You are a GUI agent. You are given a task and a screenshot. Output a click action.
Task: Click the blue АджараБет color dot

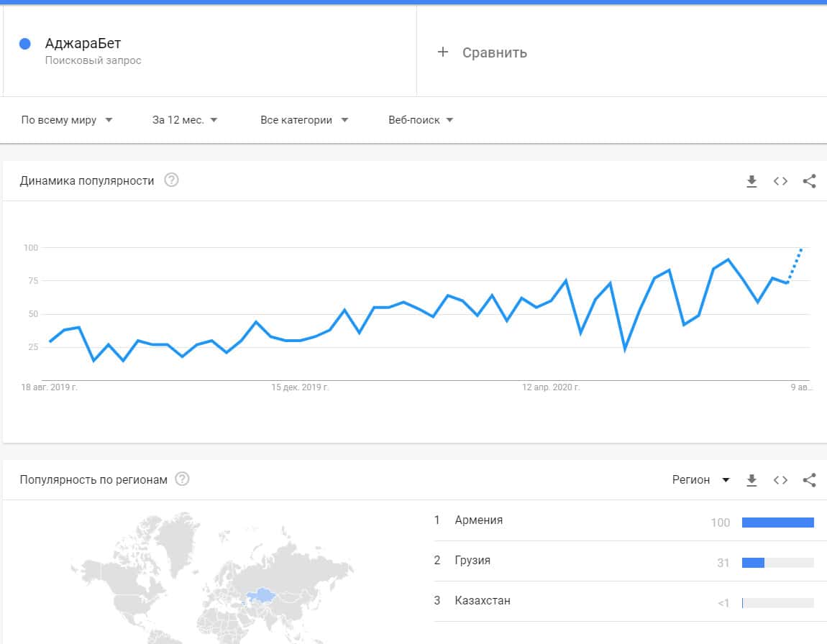pyautogui.click(x=25, y=44)
